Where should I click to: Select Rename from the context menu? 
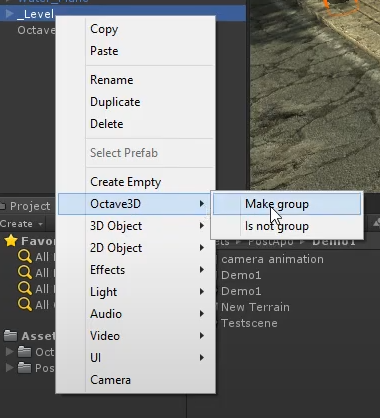(136, 80)
